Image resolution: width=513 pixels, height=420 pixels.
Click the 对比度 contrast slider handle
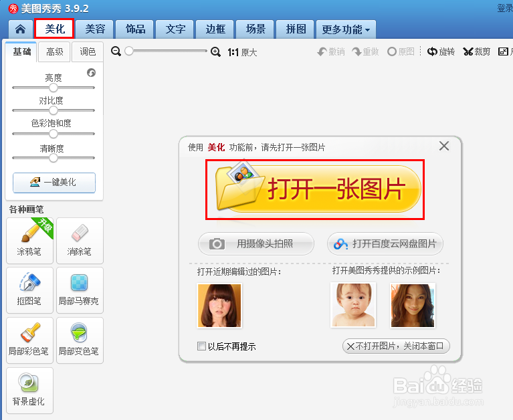click(54, 110)
